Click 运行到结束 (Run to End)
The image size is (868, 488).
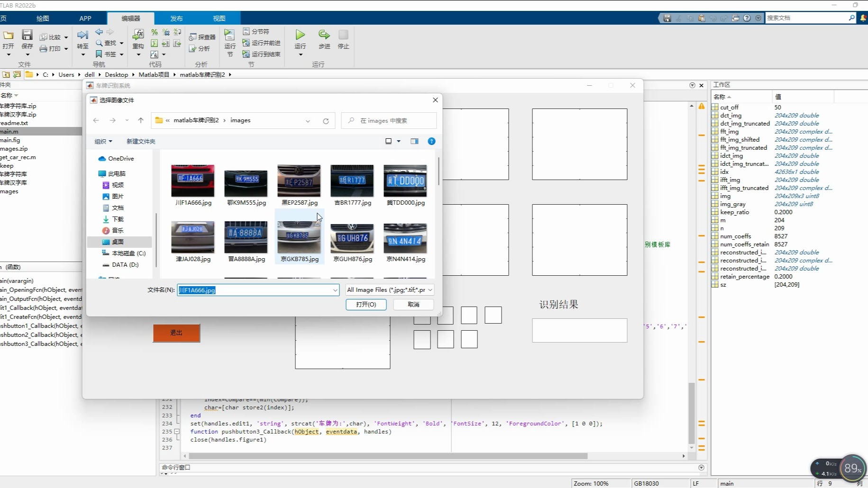261,54
